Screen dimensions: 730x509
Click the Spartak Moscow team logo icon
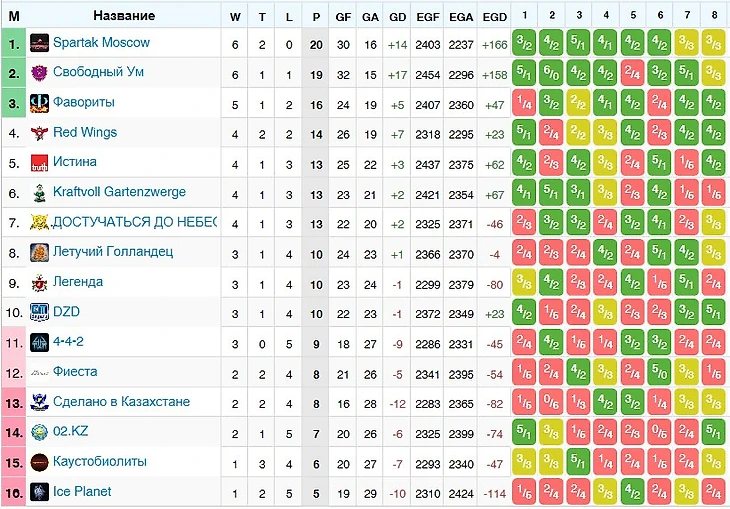[39, 43]
